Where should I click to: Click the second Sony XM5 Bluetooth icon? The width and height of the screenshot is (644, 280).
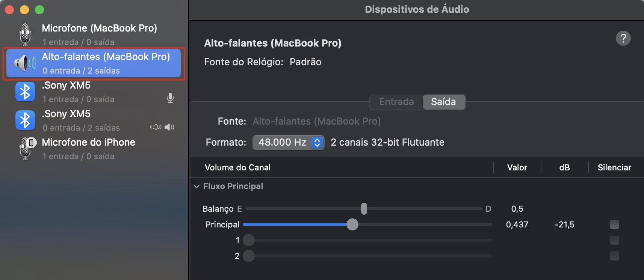pos(25,120)
